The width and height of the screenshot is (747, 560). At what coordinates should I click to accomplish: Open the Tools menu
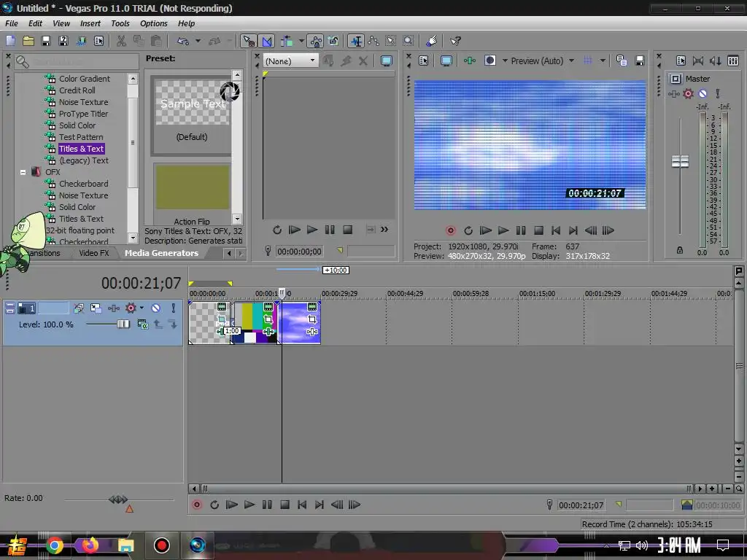pos(120,23)
